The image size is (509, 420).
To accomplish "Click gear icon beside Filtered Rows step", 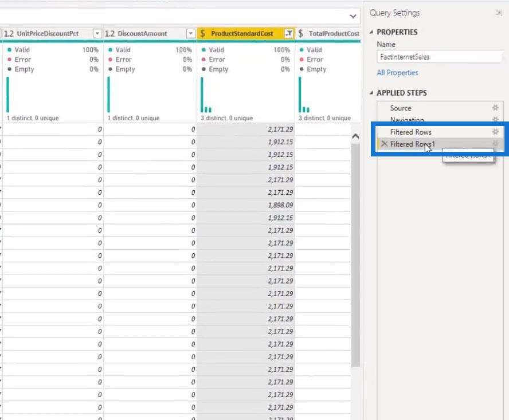I will click(495, 132).
